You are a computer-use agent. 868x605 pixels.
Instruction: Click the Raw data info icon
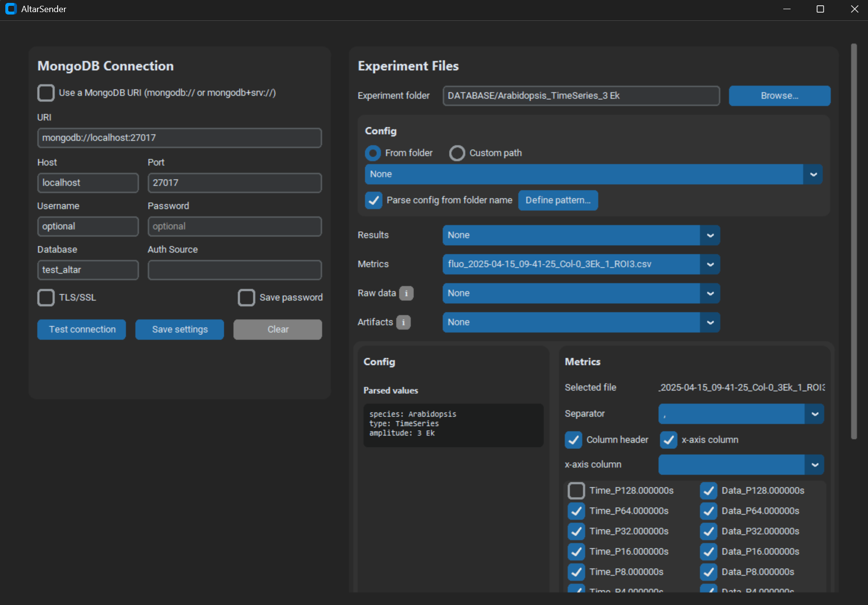tap(406, 293)
